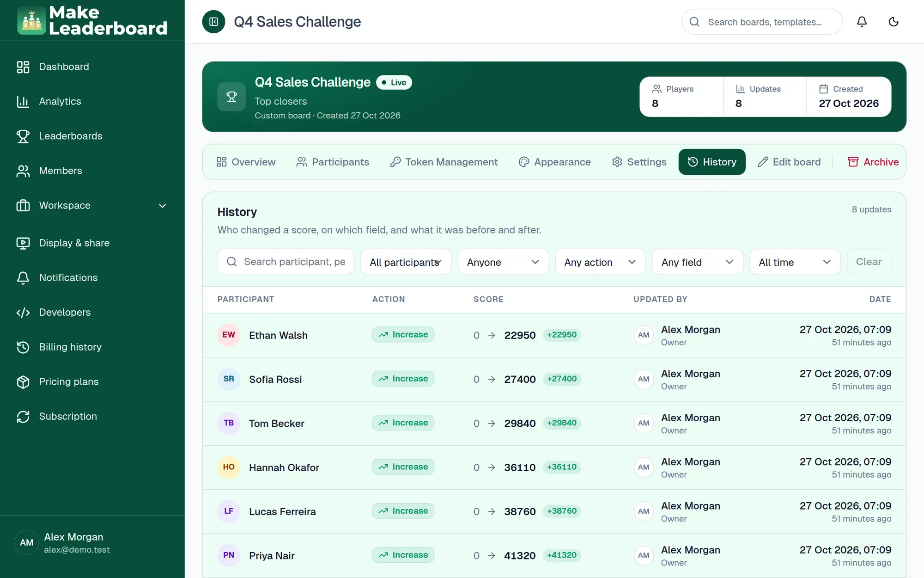
Task: Switch to the Participants tab
Action: 333,162
